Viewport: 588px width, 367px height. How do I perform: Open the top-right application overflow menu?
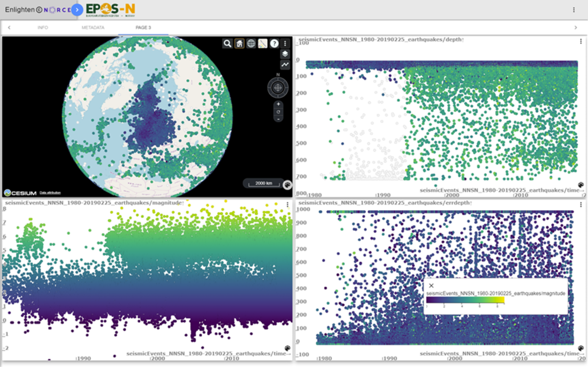click(x=574, y=10)
